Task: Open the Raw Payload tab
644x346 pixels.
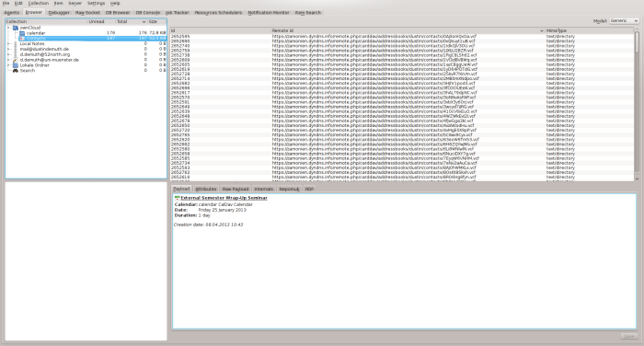Action: click(236, 189)
